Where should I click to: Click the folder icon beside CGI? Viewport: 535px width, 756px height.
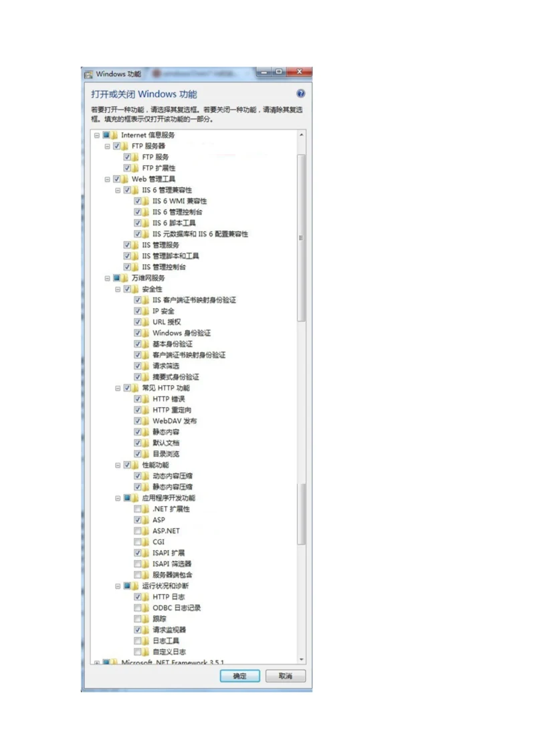pos(146,542)
